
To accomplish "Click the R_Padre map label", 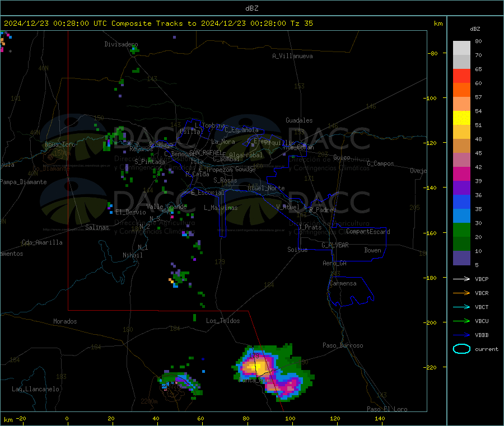I will (x=321, y=210).
